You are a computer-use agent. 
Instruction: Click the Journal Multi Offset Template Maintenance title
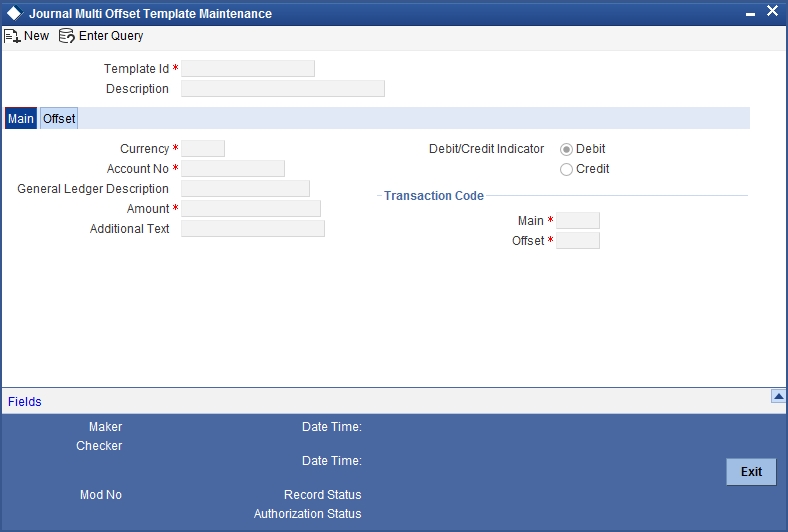click(x=150, y=14)
